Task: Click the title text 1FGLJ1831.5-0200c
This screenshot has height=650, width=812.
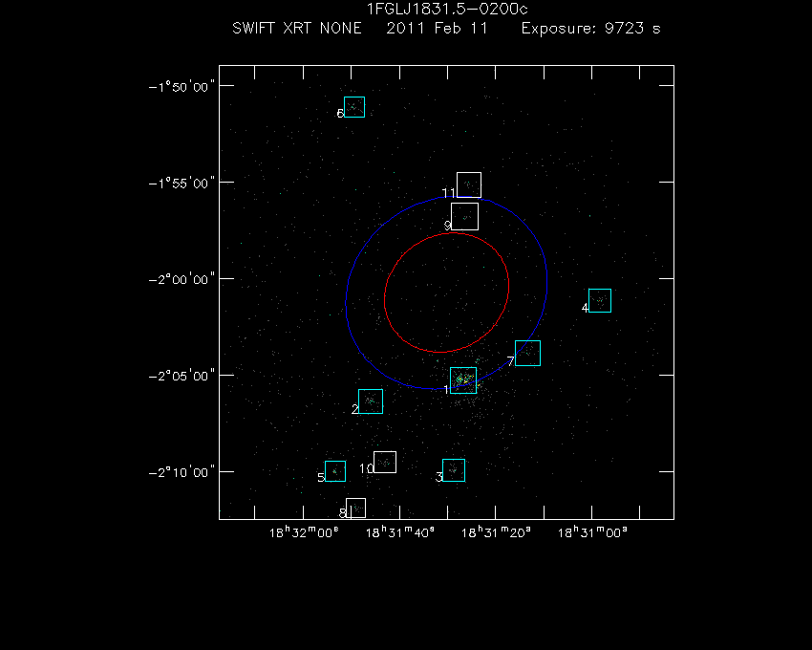Action: click(447, 9)
